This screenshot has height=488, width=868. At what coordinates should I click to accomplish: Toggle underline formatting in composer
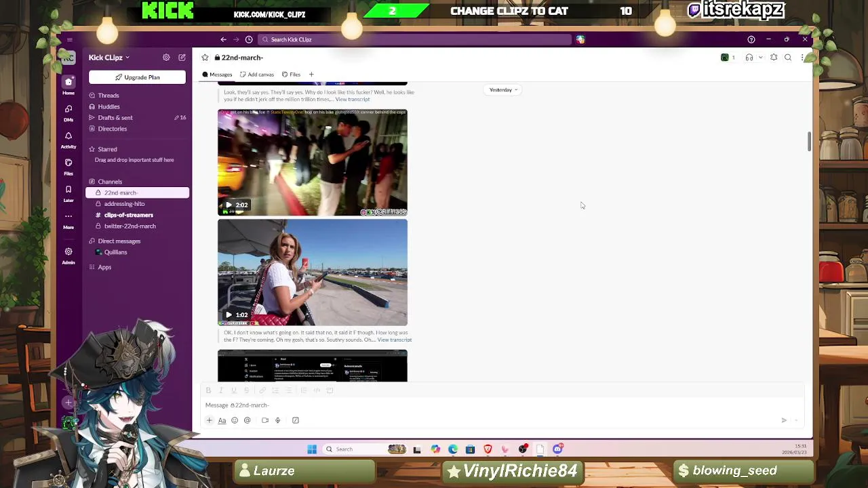(x=234, y=390)
